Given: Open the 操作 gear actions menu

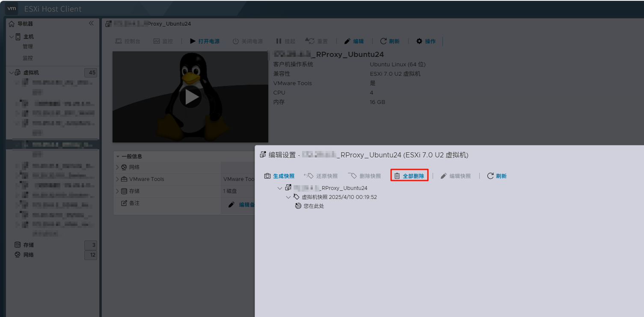Looking at the screenshot, I should click(426, 41).
